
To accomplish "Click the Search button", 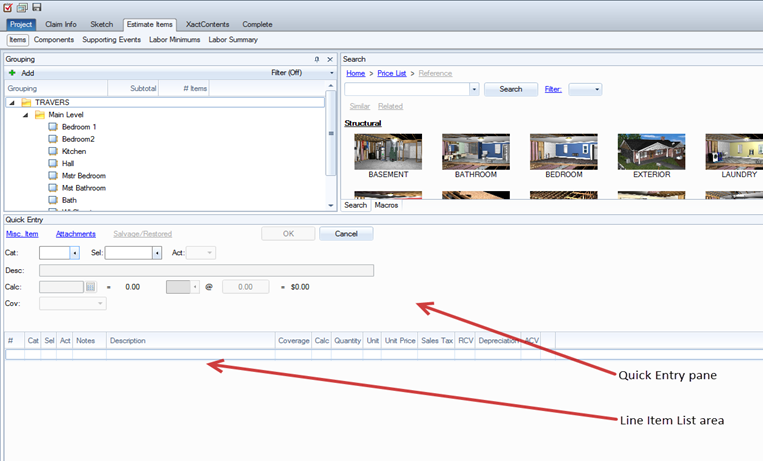I will tap(511, 90).
